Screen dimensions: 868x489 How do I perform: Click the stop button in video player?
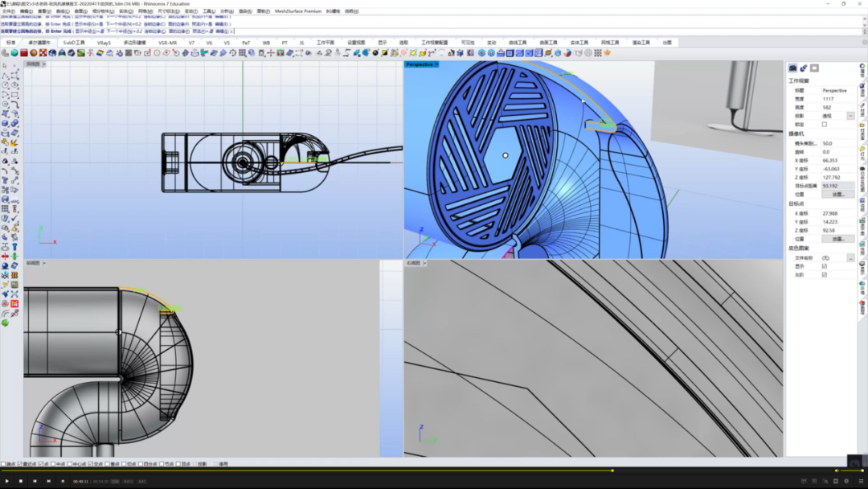coord(20,481)
